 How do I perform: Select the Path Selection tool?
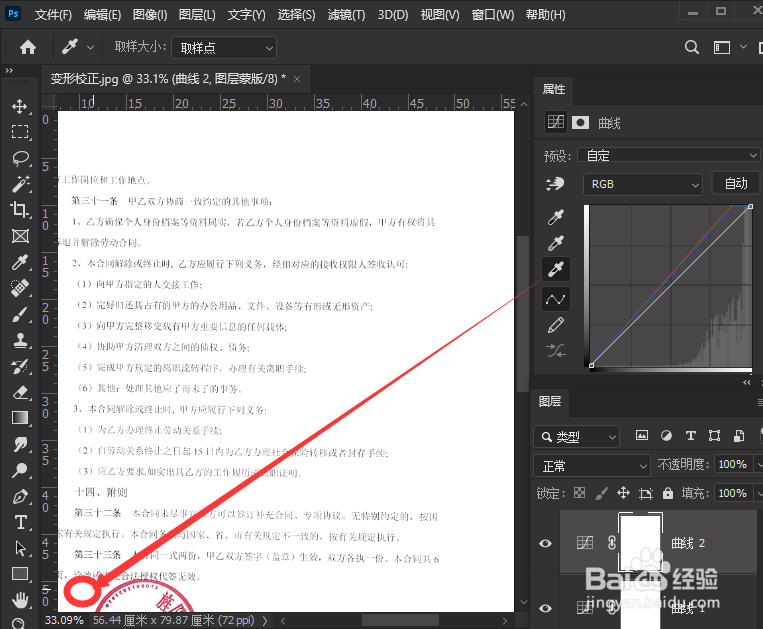coord(20,548)
